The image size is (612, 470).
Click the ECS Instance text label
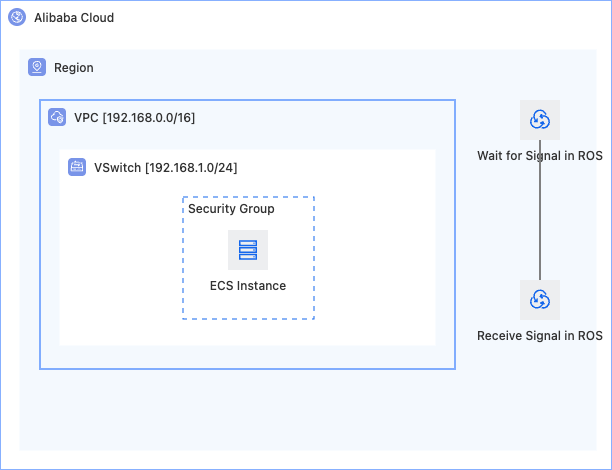point(248,286)
